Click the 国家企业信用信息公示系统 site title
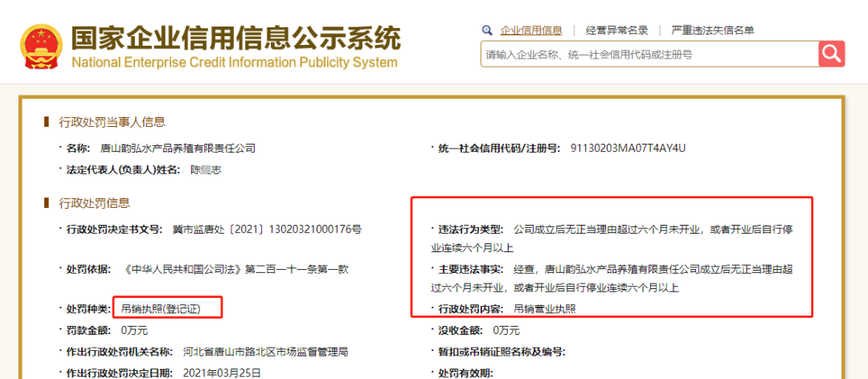 coord(235,38)
